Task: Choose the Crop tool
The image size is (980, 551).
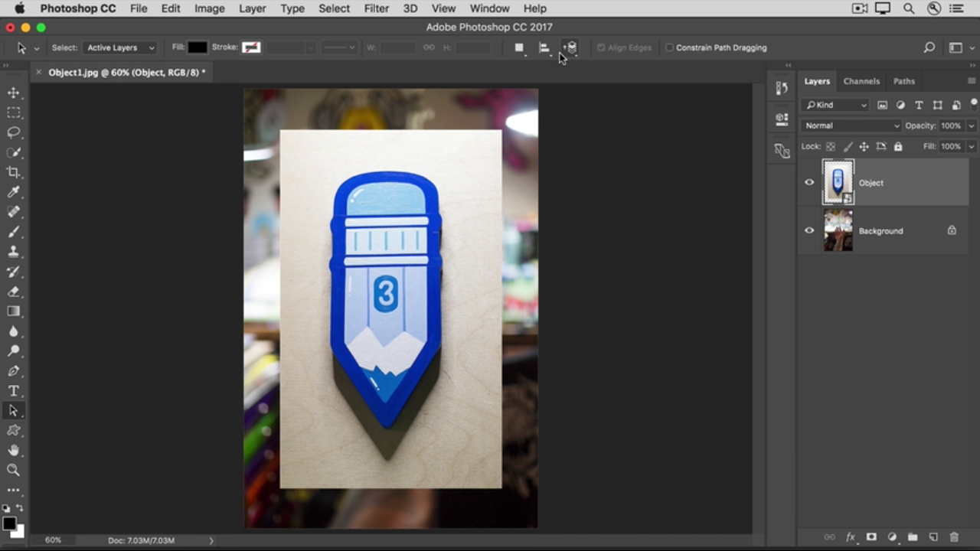Action: pos(14,172)
